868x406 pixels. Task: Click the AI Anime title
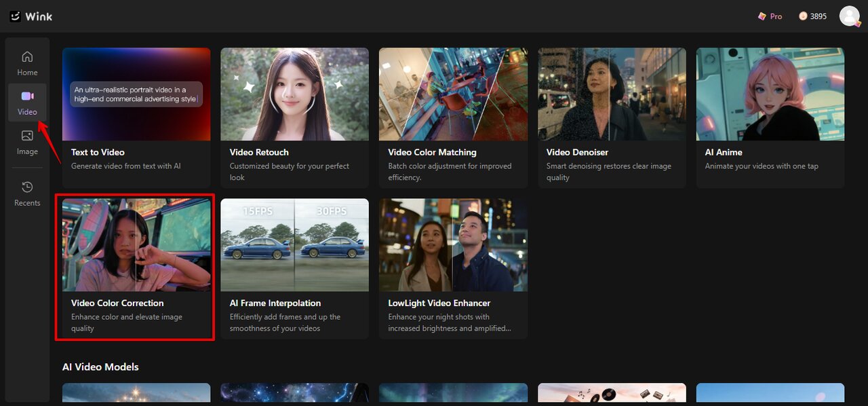pyautogui.click(x=724, y=152)
